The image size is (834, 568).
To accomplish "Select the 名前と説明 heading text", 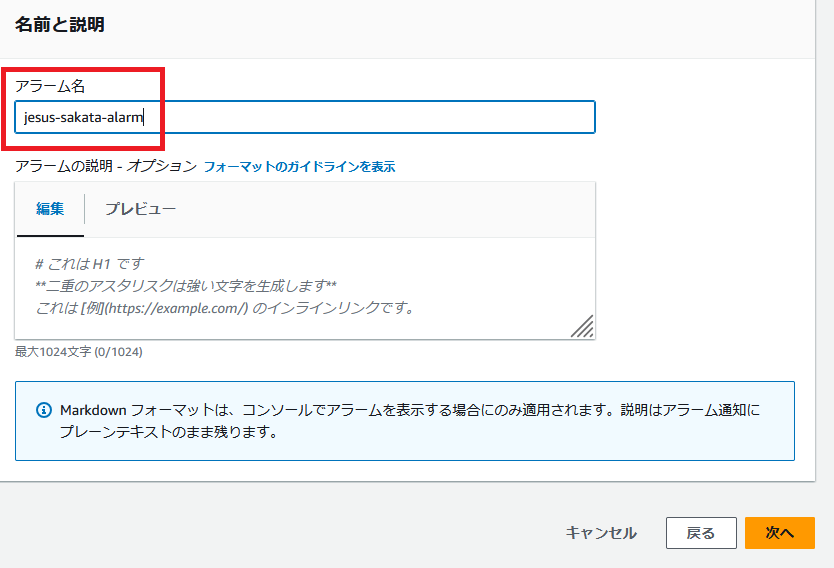I will 60,24.
